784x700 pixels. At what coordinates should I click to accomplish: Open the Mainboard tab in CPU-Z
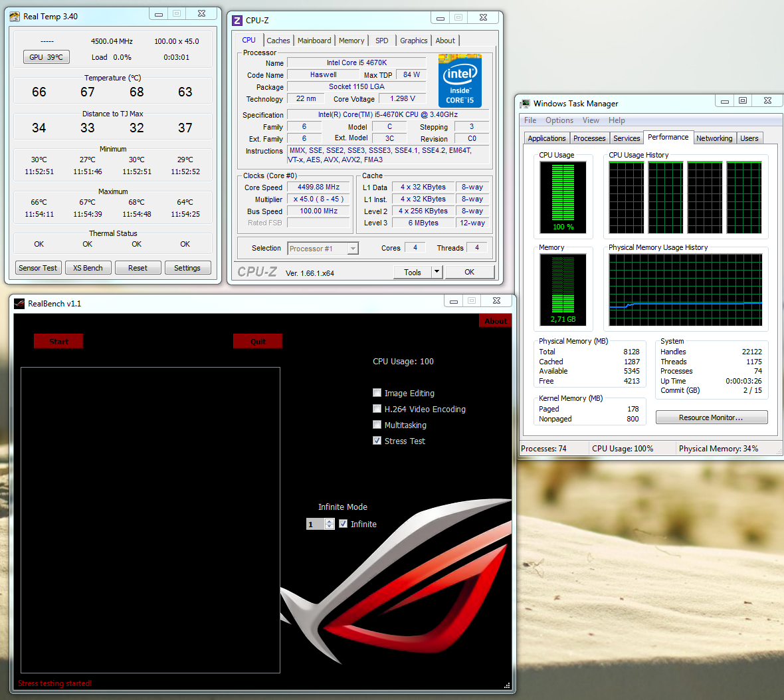314,41
